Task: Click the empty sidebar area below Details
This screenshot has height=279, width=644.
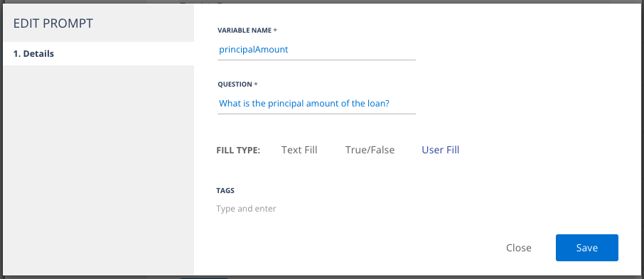Action: point(99,170)
